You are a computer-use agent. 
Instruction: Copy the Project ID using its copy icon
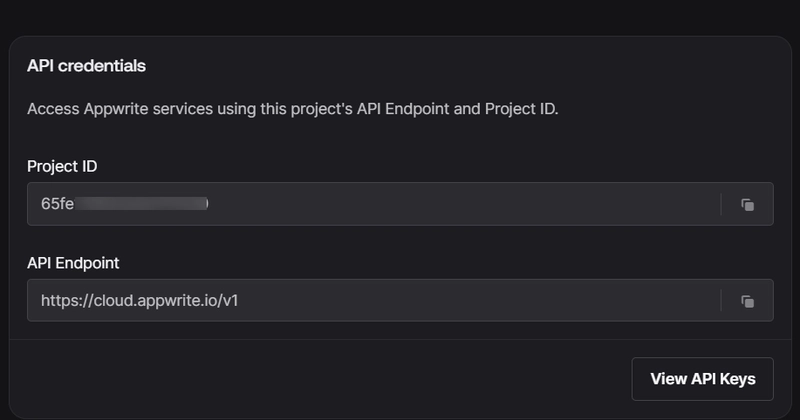[747, 205]
